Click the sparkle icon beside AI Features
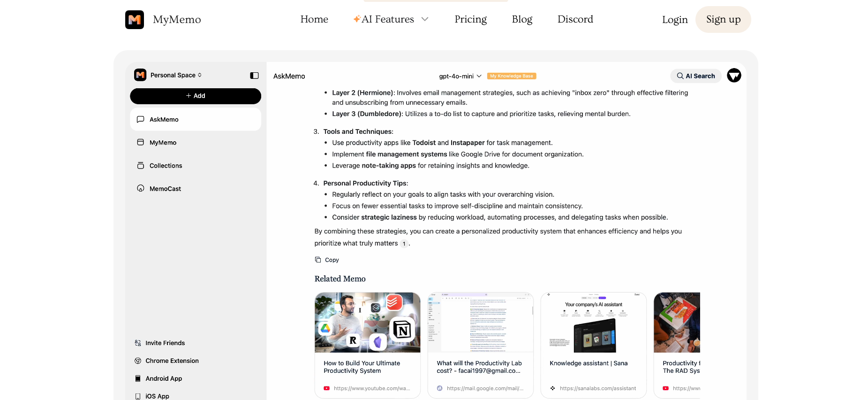Image resolution: width=868 pixels, height=400 pixels. pos(357,19)
